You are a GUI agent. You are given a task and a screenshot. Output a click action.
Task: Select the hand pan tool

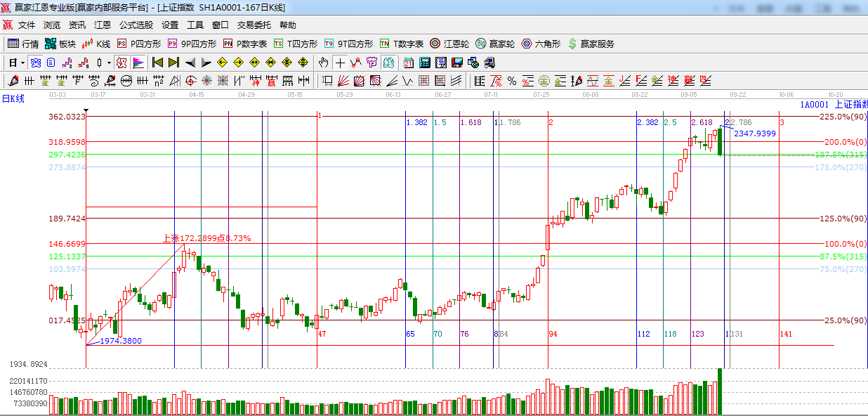pyautogui.click(x=324, y=63)
